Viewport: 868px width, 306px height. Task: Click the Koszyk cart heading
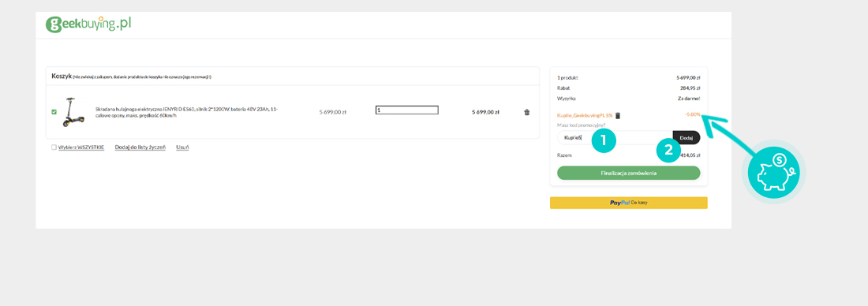(x=62, y=76)
